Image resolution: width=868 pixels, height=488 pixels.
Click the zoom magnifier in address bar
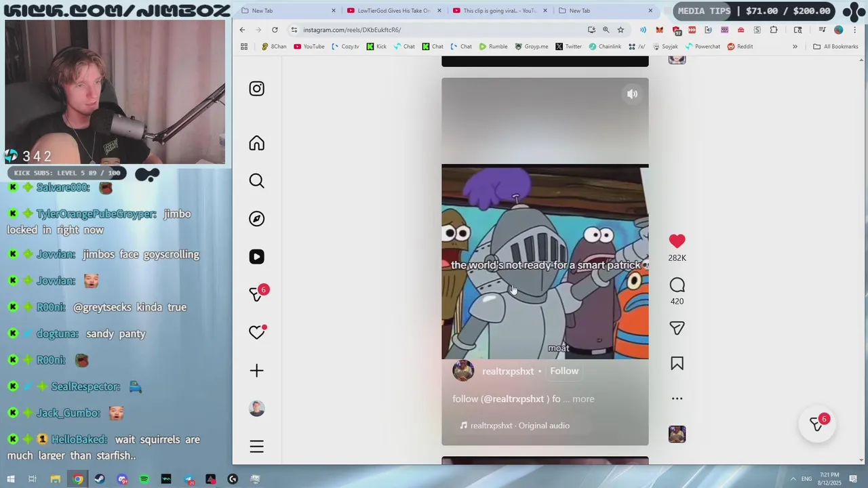[x=606, y=30]
